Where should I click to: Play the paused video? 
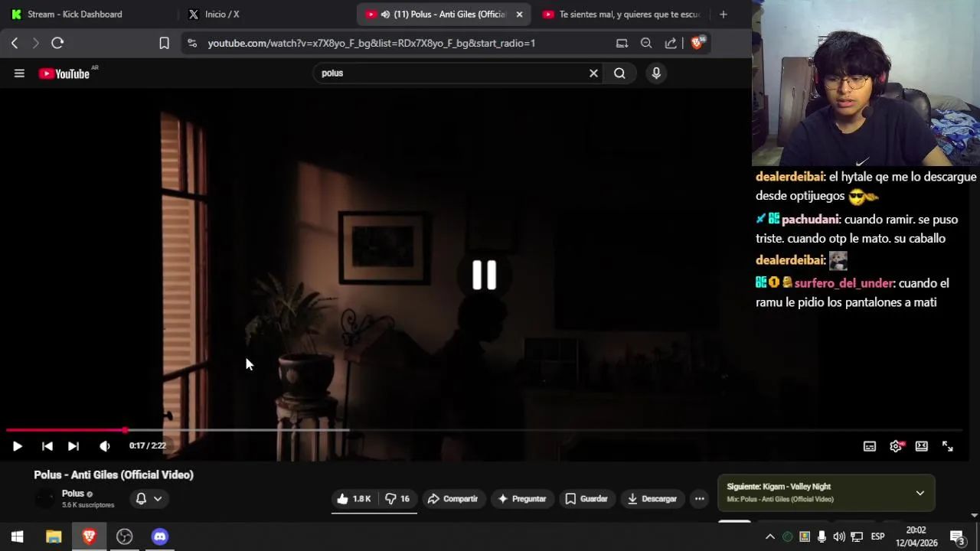coord(17,446)
